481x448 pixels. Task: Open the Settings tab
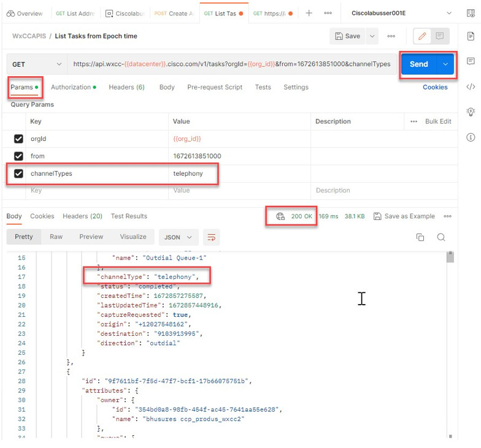click(296, 87)
